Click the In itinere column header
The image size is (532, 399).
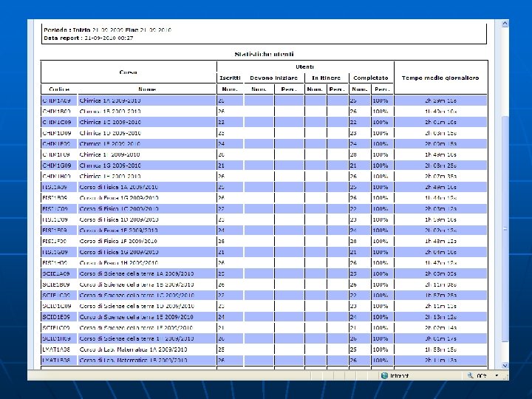[325, 78]
